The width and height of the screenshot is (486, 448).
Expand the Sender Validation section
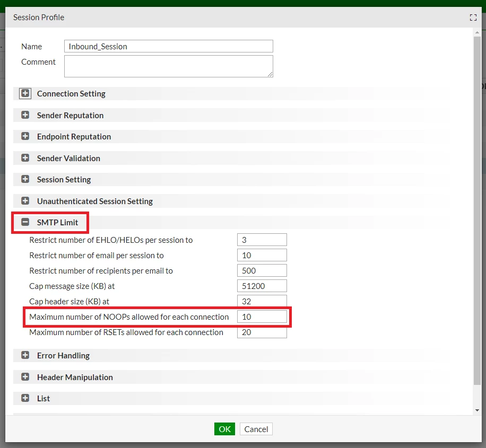[x=25, y=158]
